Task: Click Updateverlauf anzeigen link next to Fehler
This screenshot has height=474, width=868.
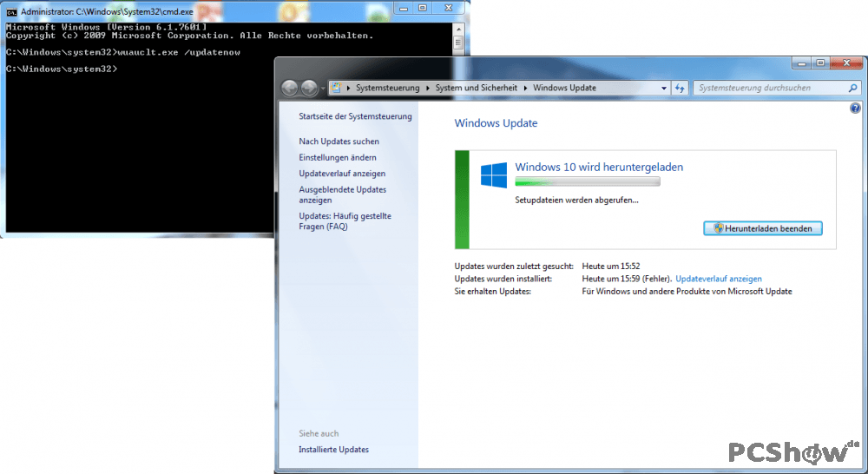Action: pyautogui.click(x=719, y=279)
